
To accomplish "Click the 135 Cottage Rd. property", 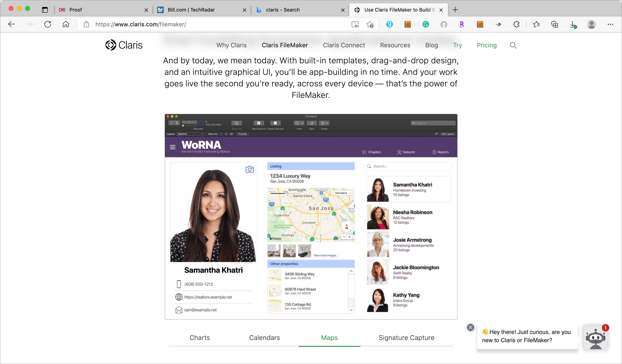I will pyautogui.click(x=308, y=306).
